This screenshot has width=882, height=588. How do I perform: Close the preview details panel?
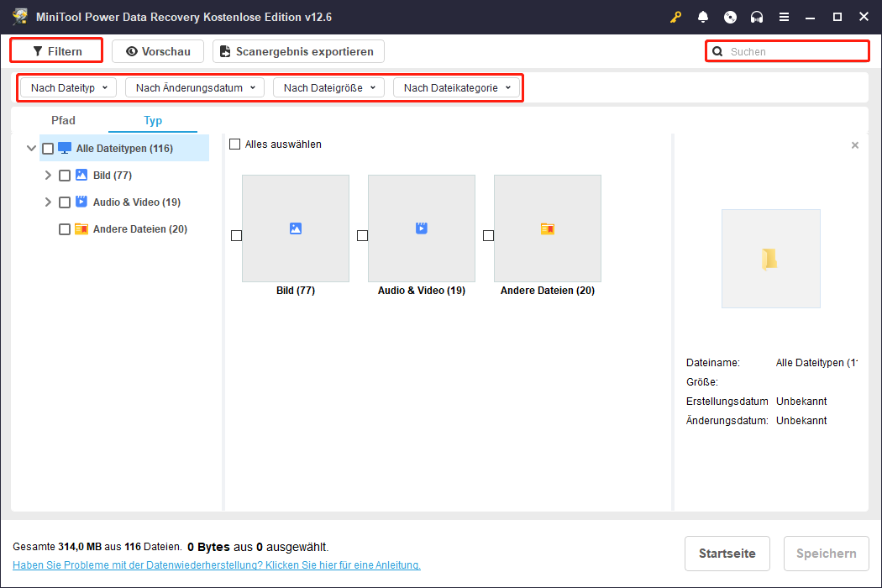855,145
